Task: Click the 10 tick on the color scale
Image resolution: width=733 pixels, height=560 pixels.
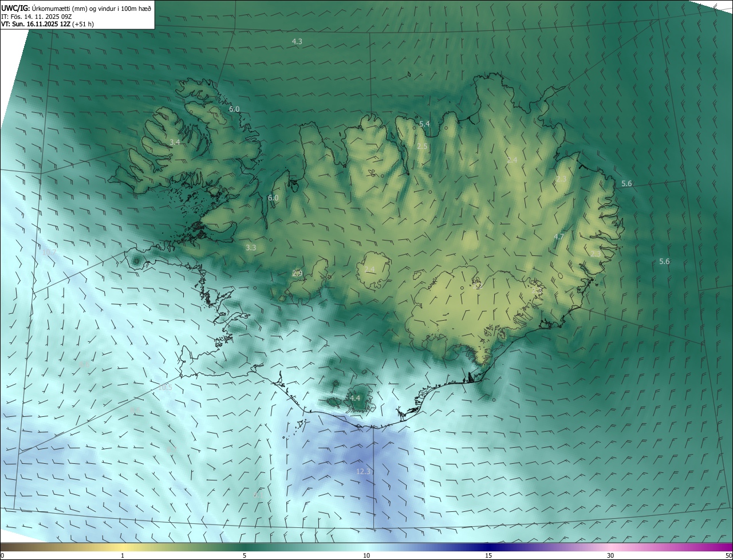Action: coord(366,555)
